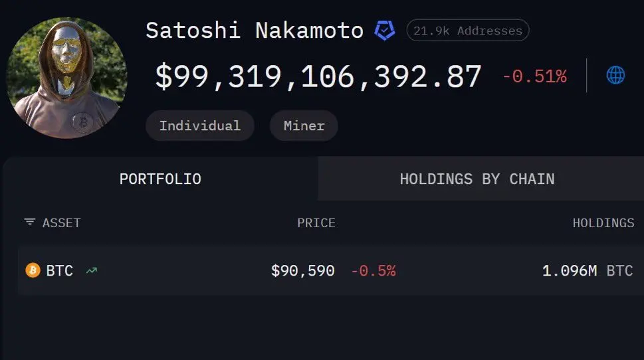Select the Individual tag

200,126
